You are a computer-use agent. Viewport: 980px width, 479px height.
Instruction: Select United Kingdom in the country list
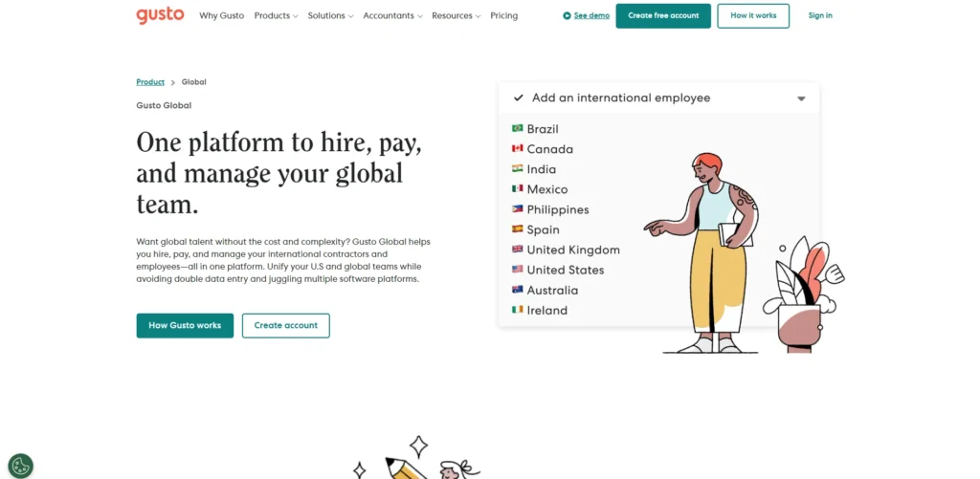573,250
